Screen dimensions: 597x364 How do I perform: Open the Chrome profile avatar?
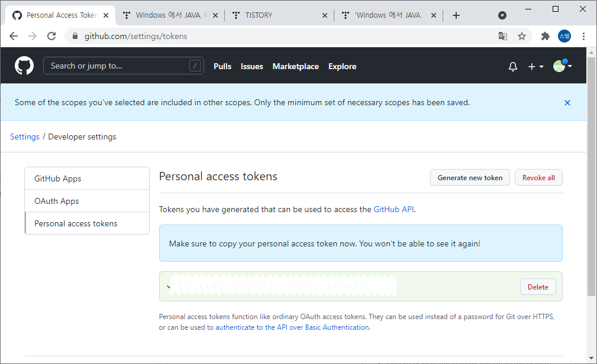pyautogui.click(x=564, y=36)
